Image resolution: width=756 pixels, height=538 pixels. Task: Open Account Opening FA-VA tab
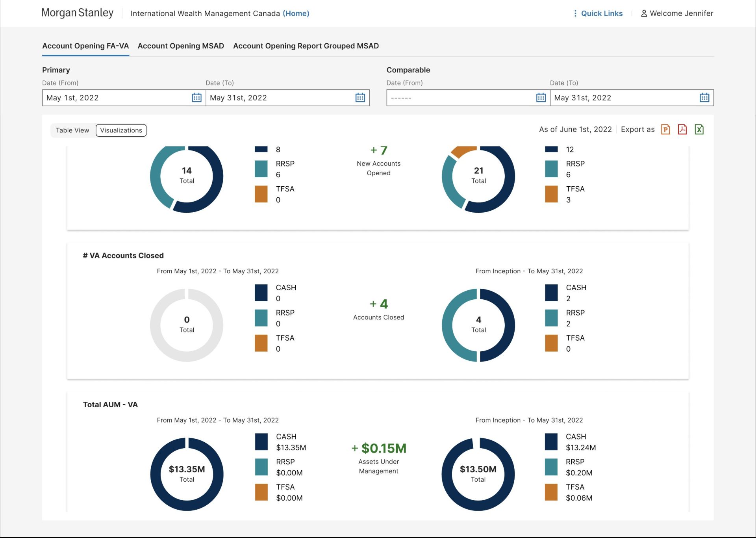(85, 46)
